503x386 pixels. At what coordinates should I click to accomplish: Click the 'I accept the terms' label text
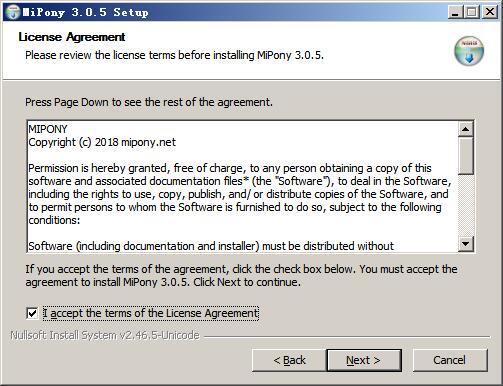coord(151,313)
